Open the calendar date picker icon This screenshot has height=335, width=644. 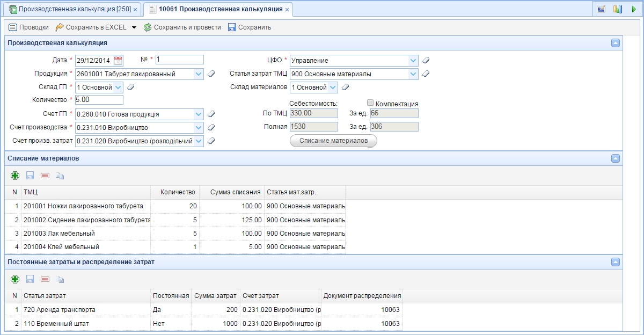[119, 60]
